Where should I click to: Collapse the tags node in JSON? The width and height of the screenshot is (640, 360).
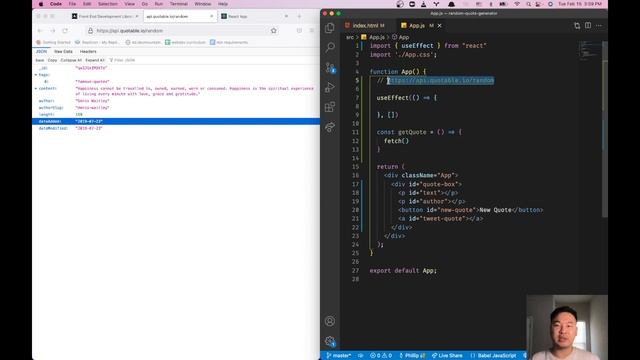point(36,75)
